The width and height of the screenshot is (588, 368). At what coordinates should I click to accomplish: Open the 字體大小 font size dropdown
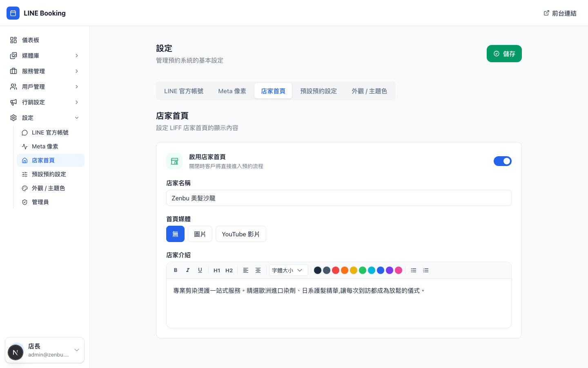288,270
